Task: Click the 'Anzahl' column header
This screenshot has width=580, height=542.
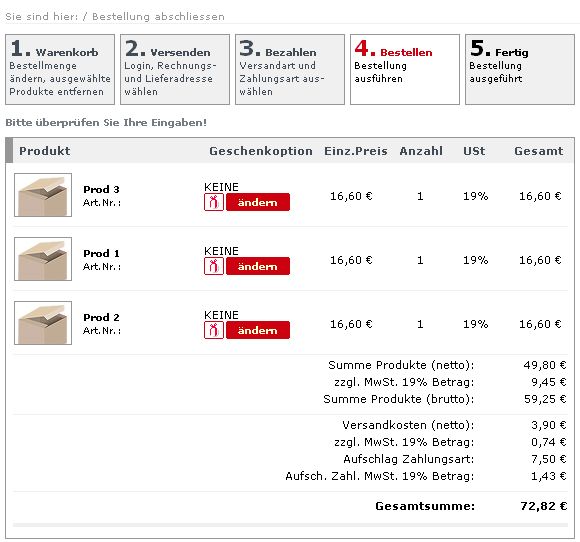Action: [x=421, y=151]
